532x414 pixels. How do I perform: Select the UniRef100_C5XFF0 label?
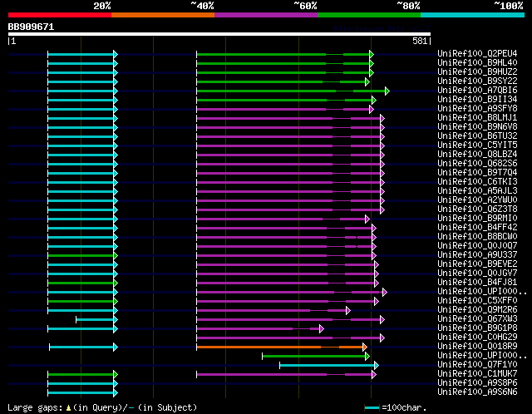[x=477, y=301]
